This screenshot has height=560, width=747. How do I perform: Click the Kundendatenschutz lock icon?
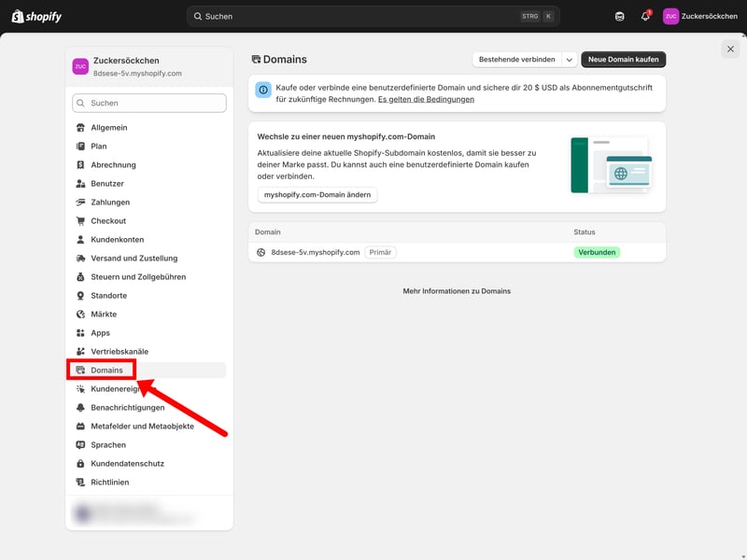80,463
